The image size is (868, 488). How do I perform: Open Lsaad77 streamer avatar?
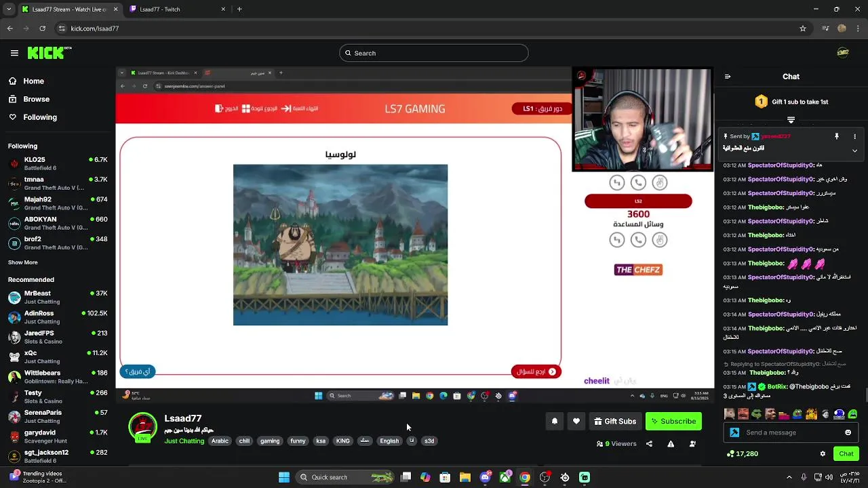[x=142, y=428]
